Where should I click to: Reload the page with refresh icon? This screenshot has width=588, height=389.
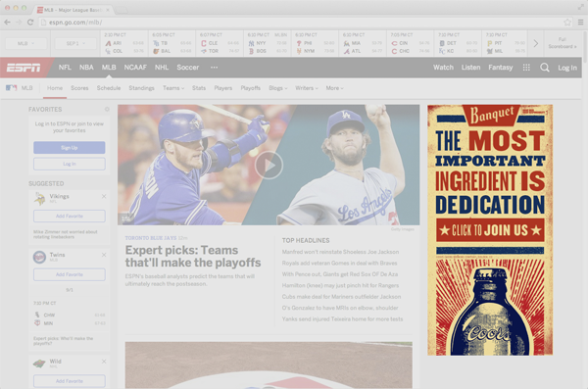(x=30, y=23)
